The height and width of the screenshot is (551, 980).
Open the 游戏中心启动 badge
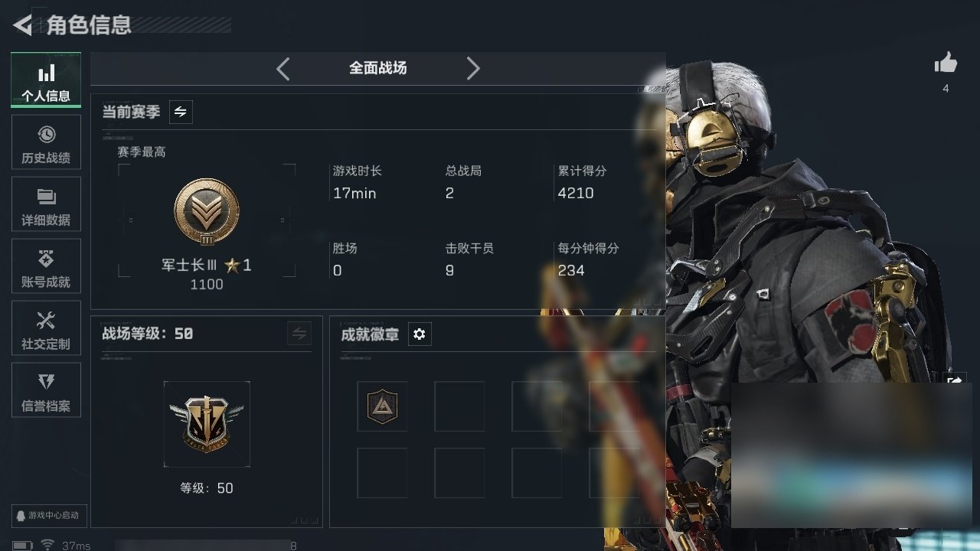[x=47, y=515]
